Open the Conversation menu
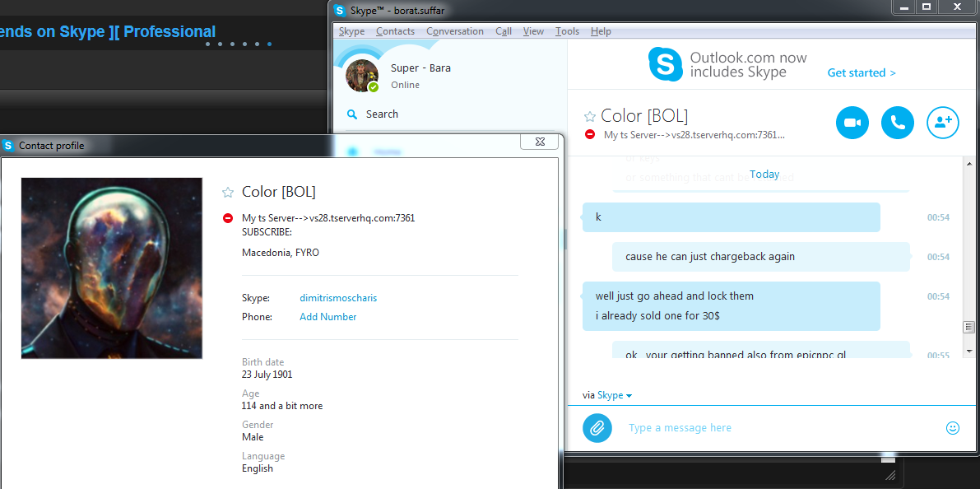This screenshot has width=980, height=489. (x=455, y=31)
